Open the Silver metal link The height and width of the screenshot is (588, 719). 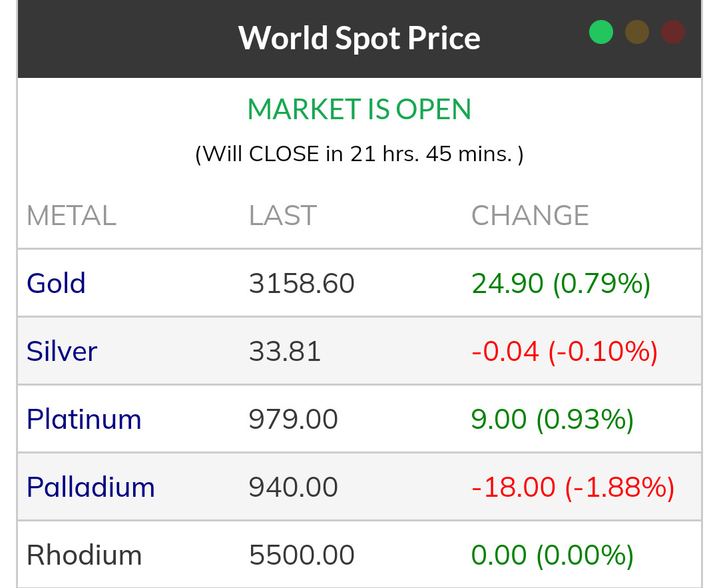[62, 352]
